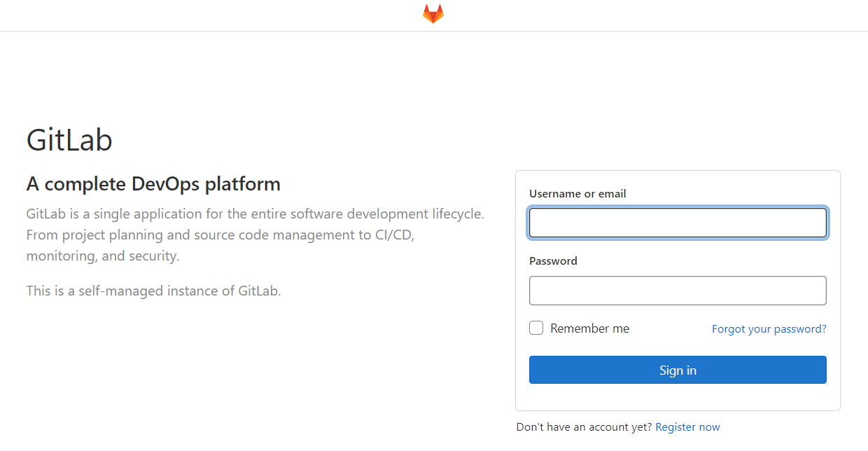This screenshot has width=868, height=451.
Task: Click the GitLab tanuki logo in the header
Action: coord(433,13)
